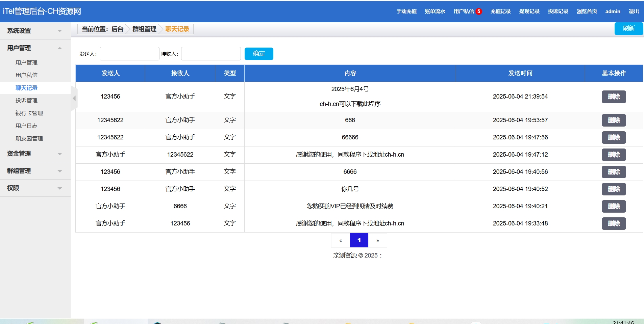Open 投诉管理 in sidebar
Viewport: 644px width, 324px height.
(x=26, y=100)
